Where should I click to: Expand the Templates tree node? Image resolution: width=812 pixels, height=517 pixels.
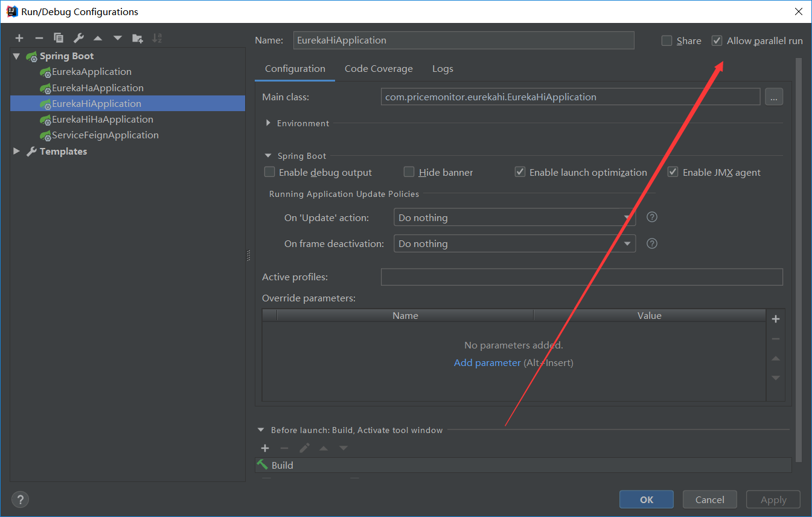point(16,151)
